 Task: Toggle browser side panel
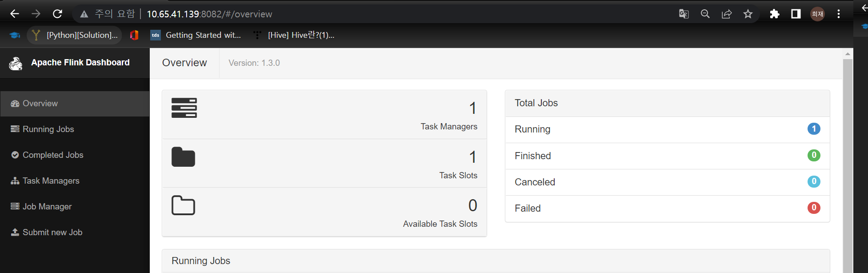796,14
